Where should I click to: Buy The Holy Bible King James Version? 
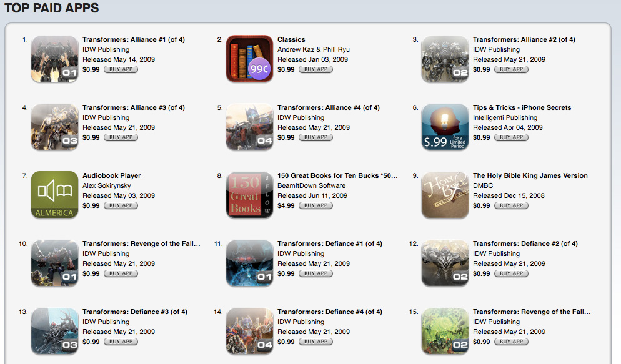[511, 205]
